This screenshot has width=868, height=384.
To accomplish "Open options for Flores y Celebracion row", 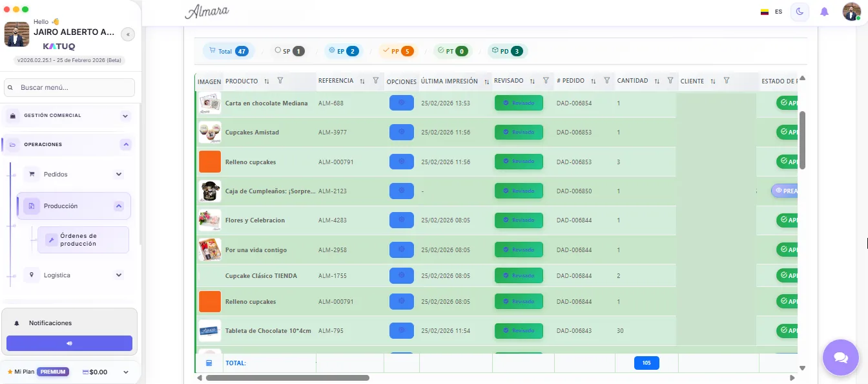I will 402,220.
